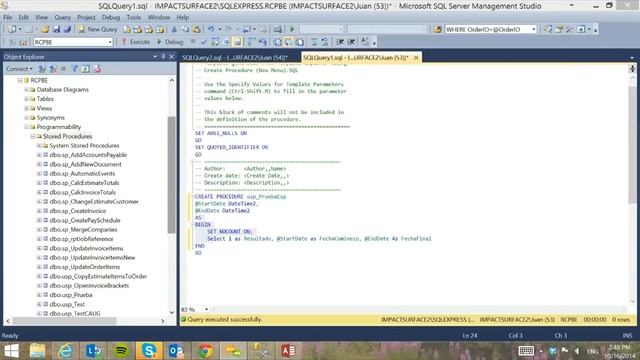Open Google Chrome from the taskbar
Image resolution: width=640 pixels, height=360 pixels.
205,351
